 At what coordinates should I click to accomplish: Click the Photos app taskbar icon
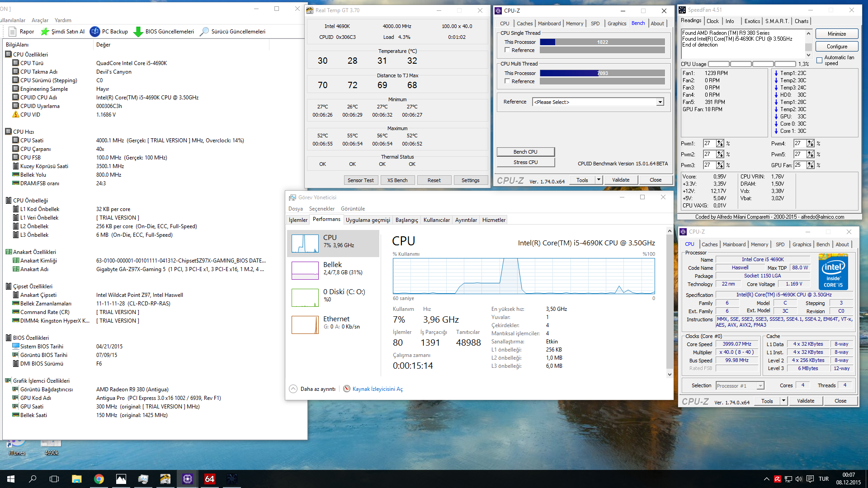tap(121, 479)
